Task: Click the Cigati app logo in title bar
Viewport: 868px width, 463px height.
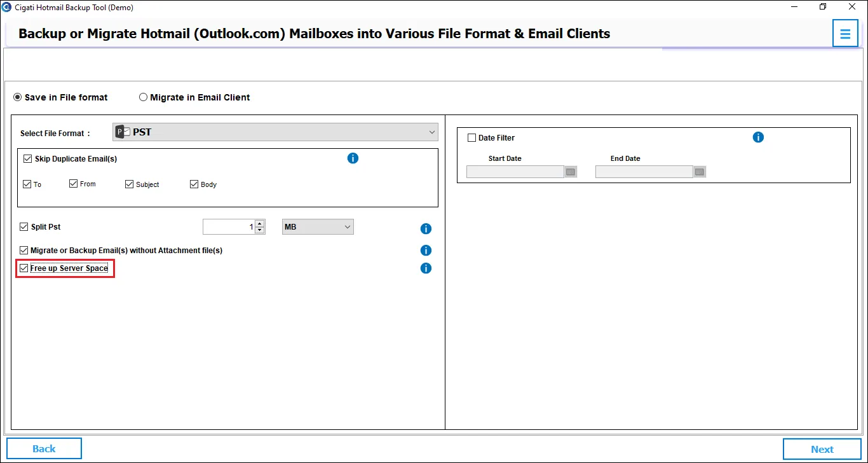Action: click(x=7, y=7)
